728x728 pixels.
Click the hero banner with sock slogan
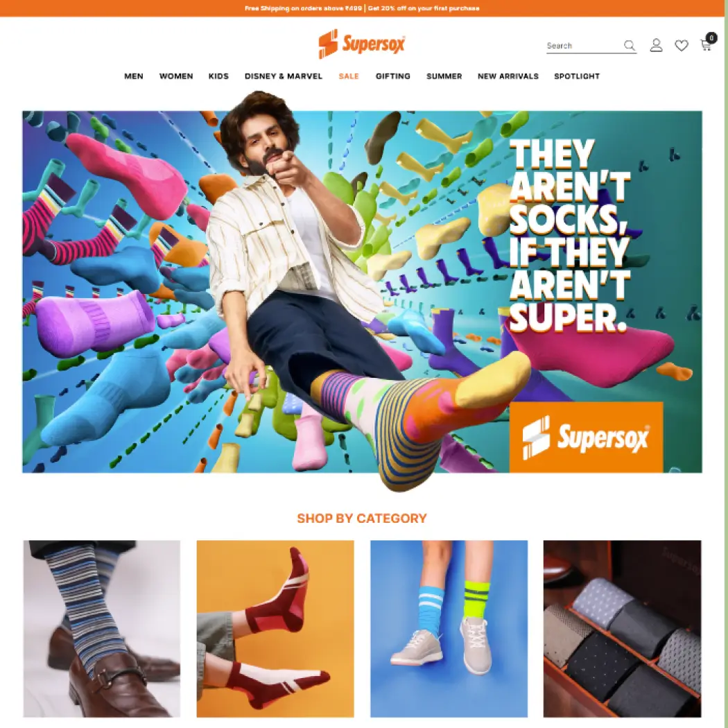362,292
